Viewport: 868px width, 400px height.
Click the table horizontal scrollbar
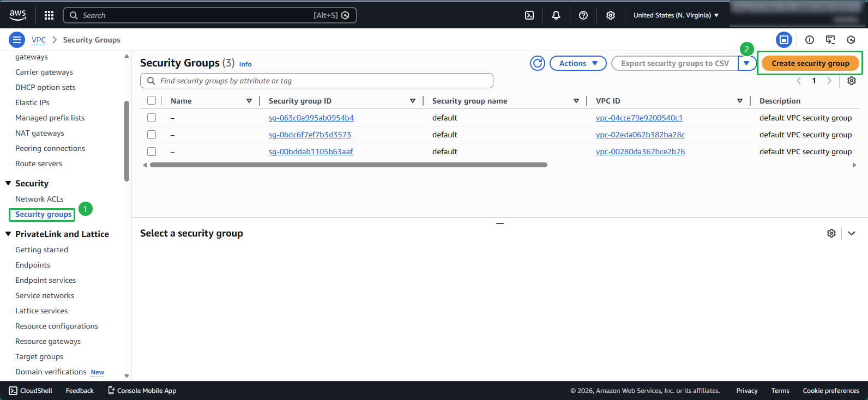point(348,165)
